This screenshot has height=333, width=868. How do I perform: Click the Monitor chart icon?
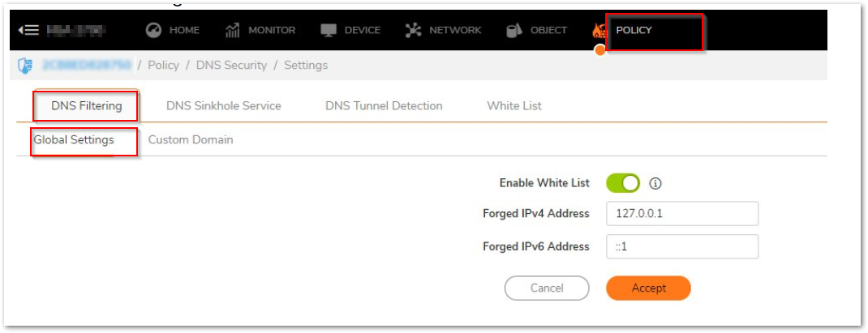pyautogui.click(x=232, y=30)
